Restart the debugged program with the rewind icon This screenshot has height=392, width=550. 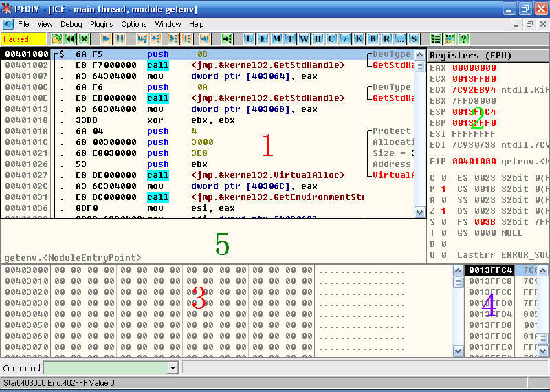point(69,39)
